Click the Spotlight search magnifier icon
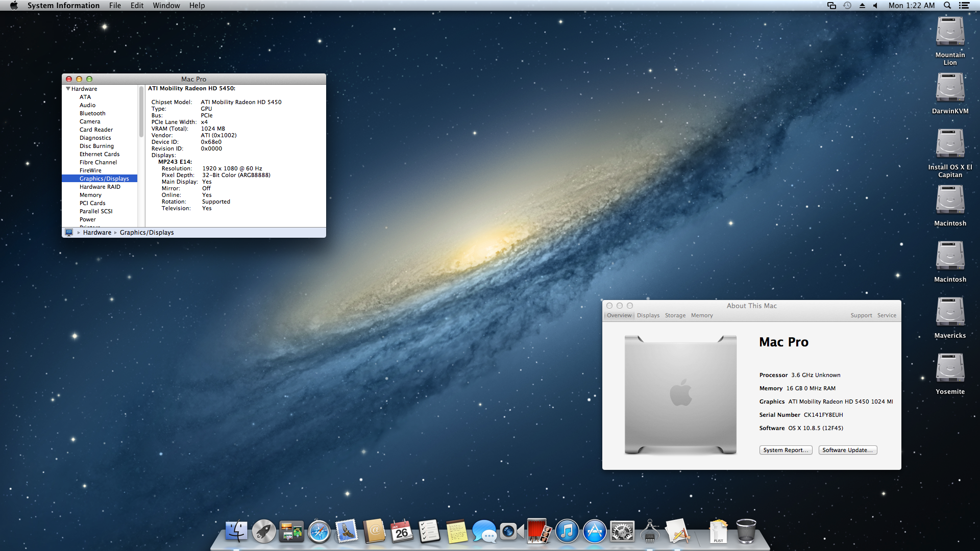The image size is (980, 551). [x=947, y=6]
